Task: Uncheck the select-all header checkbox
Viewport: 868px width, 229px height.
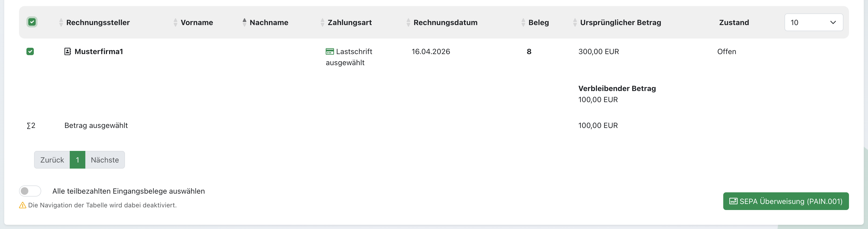Action: click(32, 22)
